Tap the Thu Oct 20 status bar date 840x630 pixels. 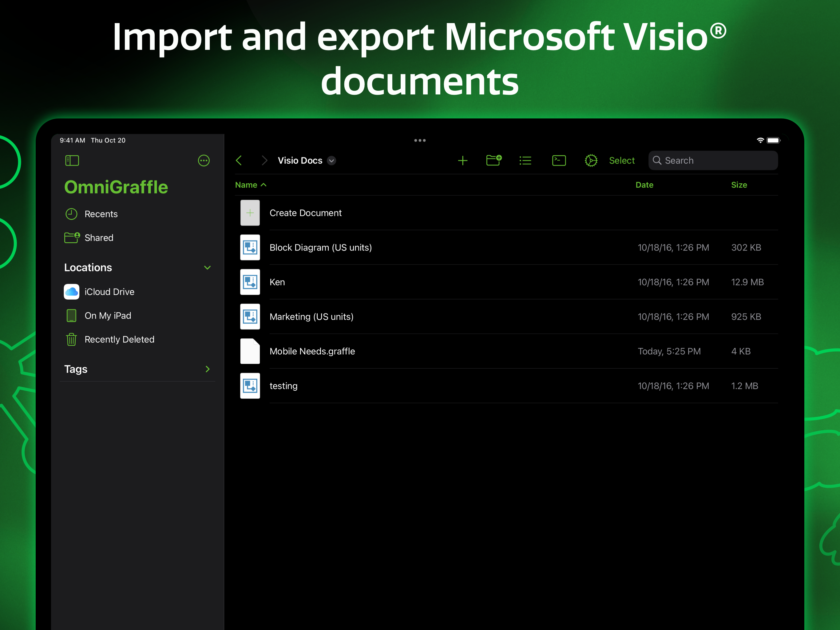[x=108, y=140]
